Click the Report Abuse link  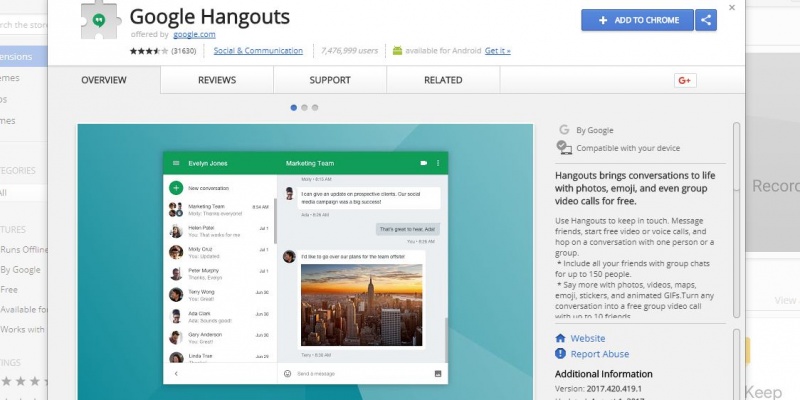coord(599,354)
